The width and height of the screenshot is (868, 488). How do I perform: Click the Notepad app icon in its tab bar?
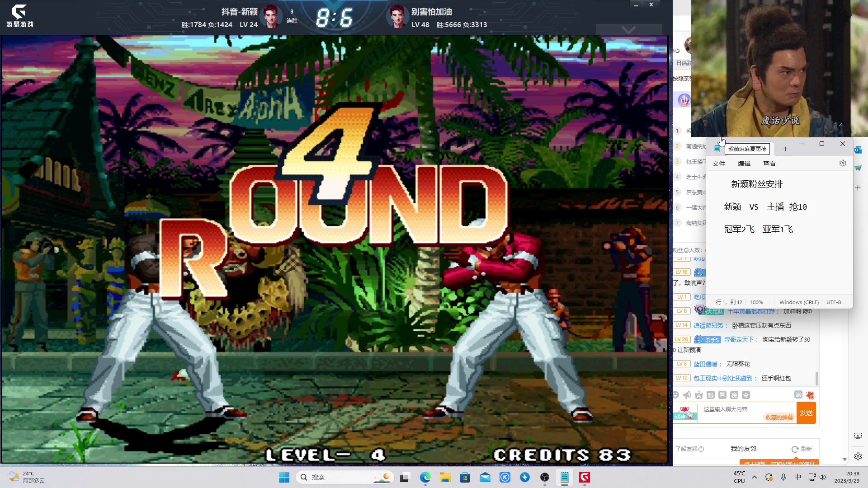[x=717, y=149]
